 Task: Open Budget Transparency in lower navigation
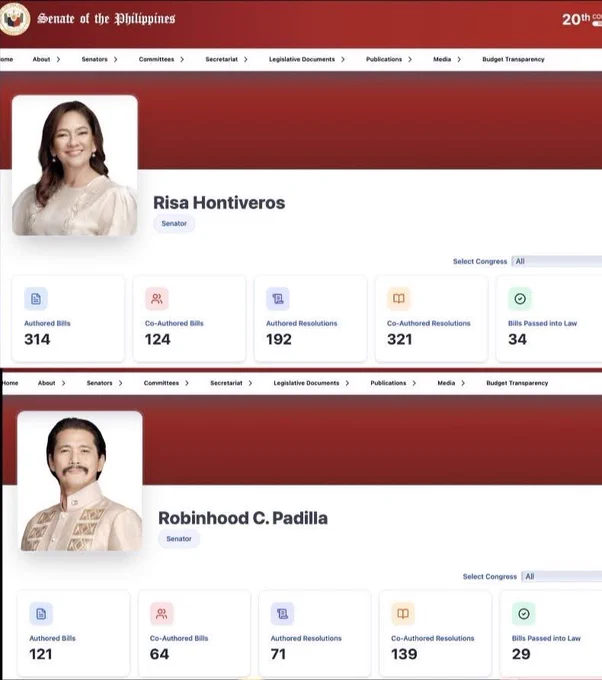[x=517, y=383]
